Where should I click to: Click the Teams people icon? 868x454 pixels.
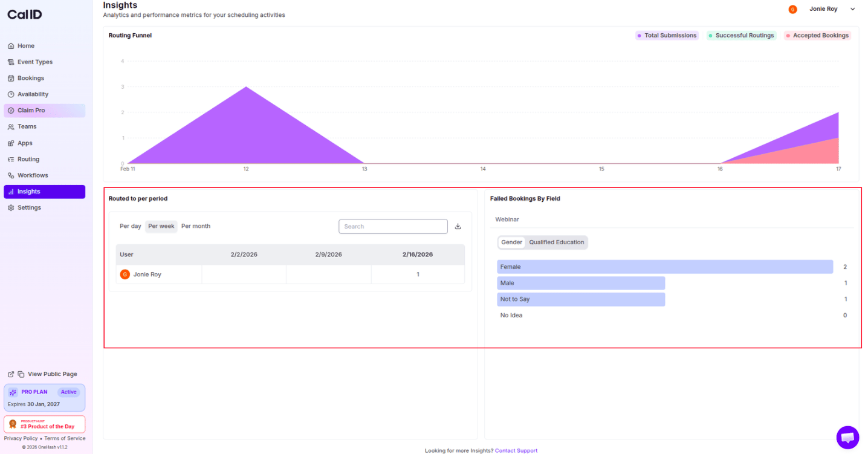tap(11, 127)
